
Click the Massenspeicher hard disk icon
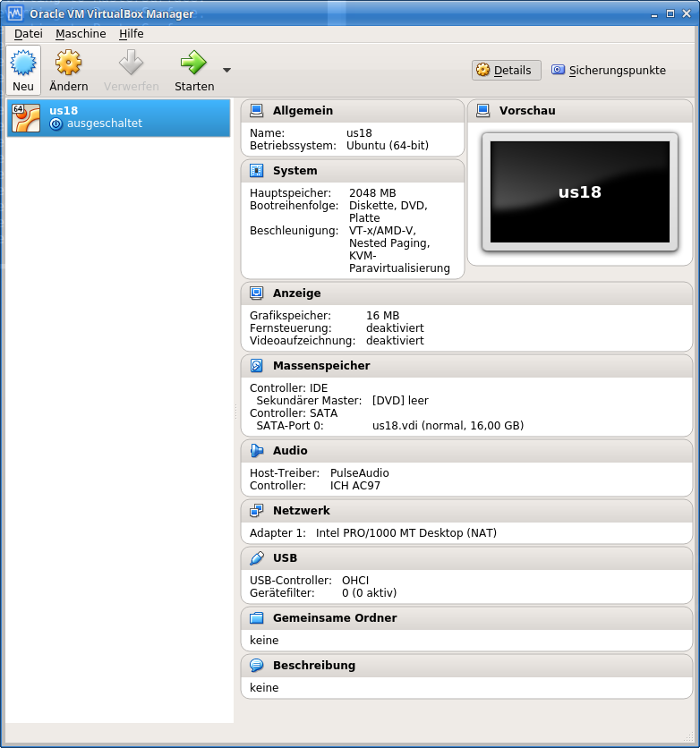click(x=257, y=366)
